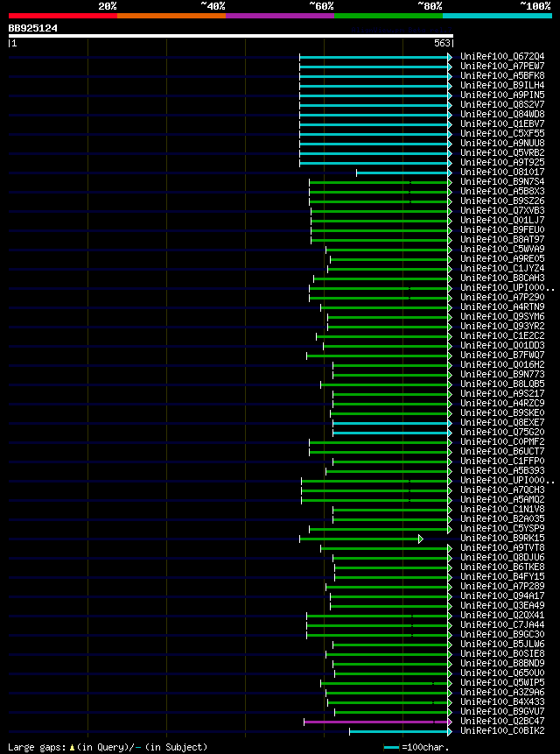Select the UniRef100_C1E2C2 label

pyautogui.click(x=502, y=335)
